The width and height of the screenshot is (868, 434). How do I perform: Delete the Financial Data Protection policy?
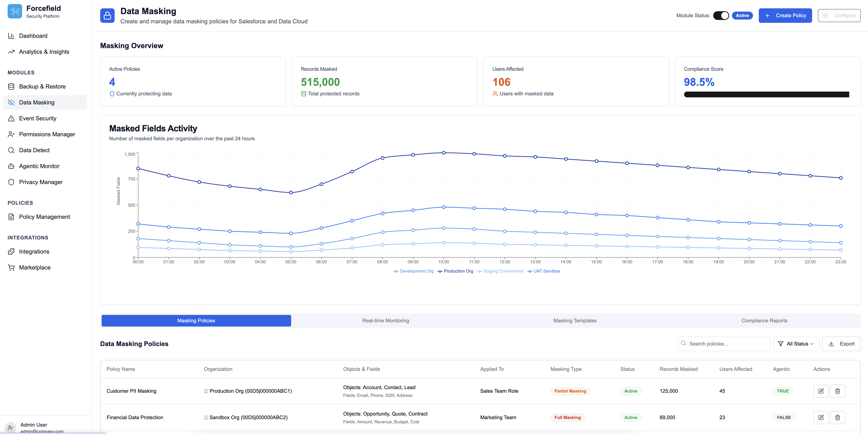pos(837,418)
